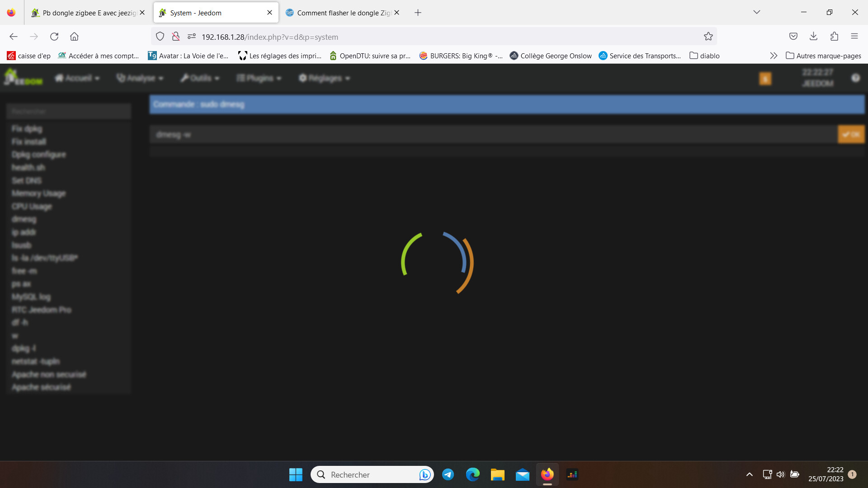
Task: Open the extensions puzzle icon
Action: (834, 37)
